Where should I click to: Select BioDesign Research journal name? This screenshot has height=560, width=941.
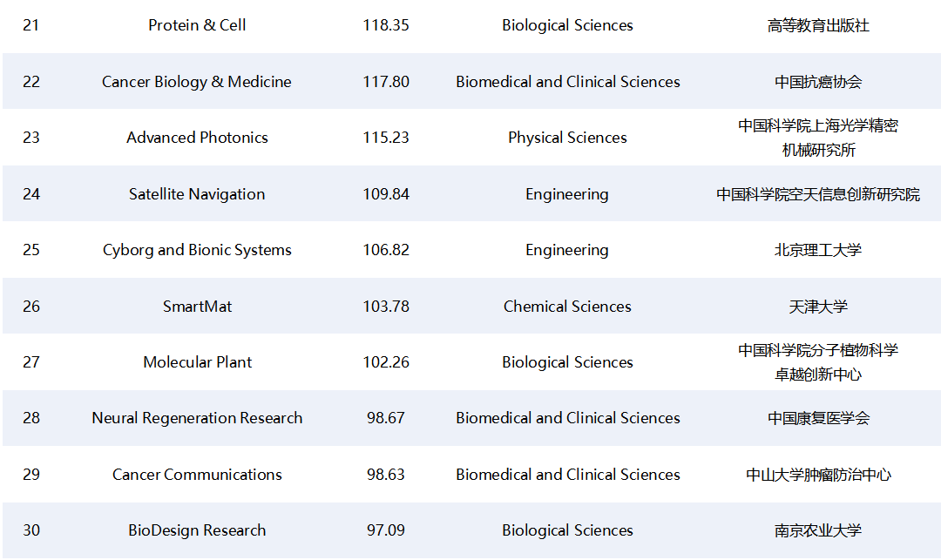coord(197,530)
